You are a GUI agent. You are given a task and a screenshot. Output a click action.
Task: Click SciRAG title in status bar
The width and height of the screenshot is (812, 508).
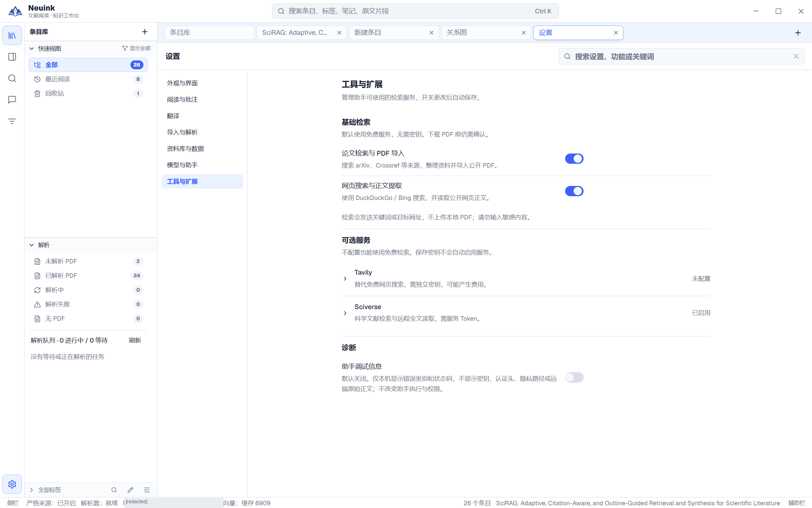pyautogui.click(x=638, y=503)
